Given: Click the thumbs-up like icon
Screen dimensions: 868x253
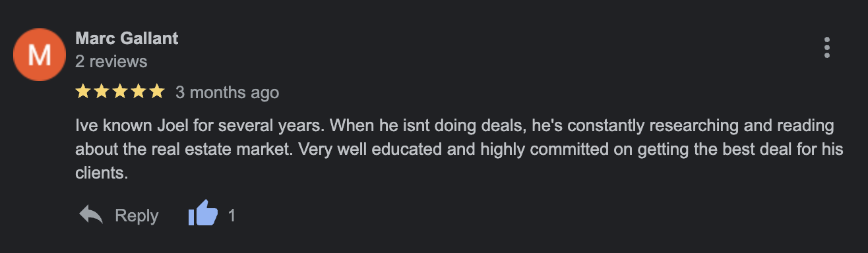Looking at the screenshot, I should pos(202,215).
